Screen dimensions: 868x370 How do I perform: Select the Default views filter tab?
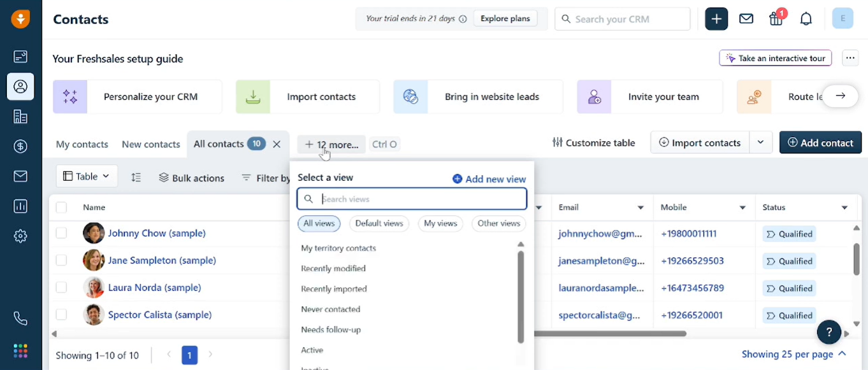pos(379,224)
